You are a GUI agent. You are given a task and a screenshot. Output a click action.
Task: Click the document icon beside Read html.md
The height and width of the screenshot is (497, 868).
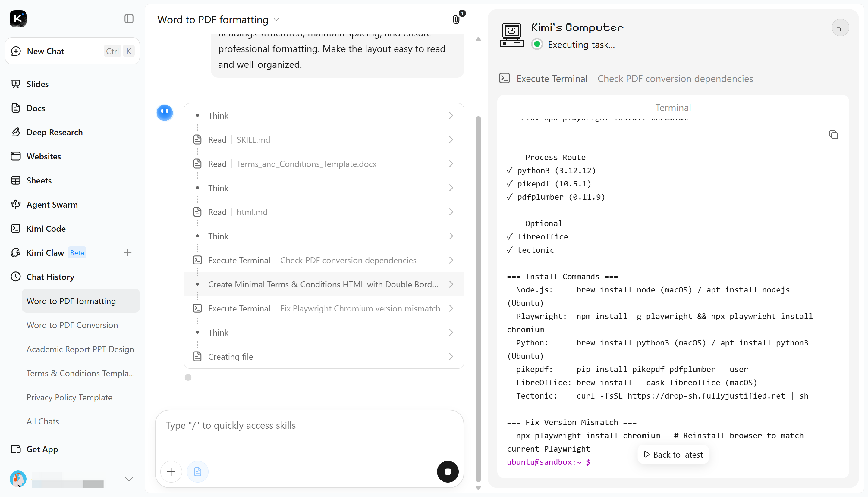[197, 212]
